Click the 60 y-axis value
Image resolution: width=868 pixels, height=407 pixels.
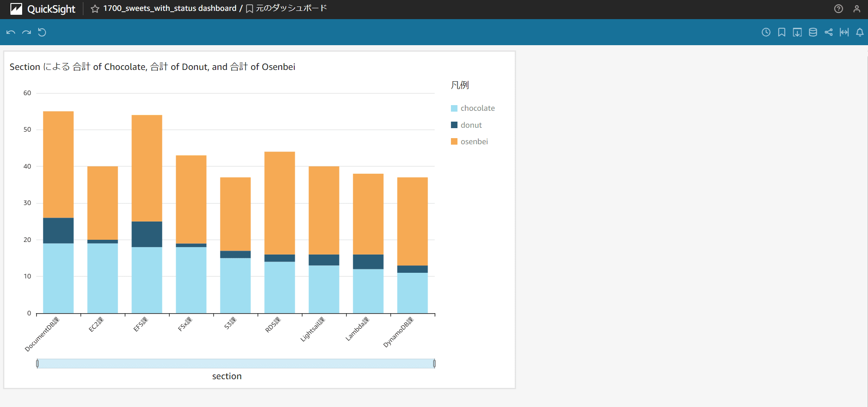(27, 93)
